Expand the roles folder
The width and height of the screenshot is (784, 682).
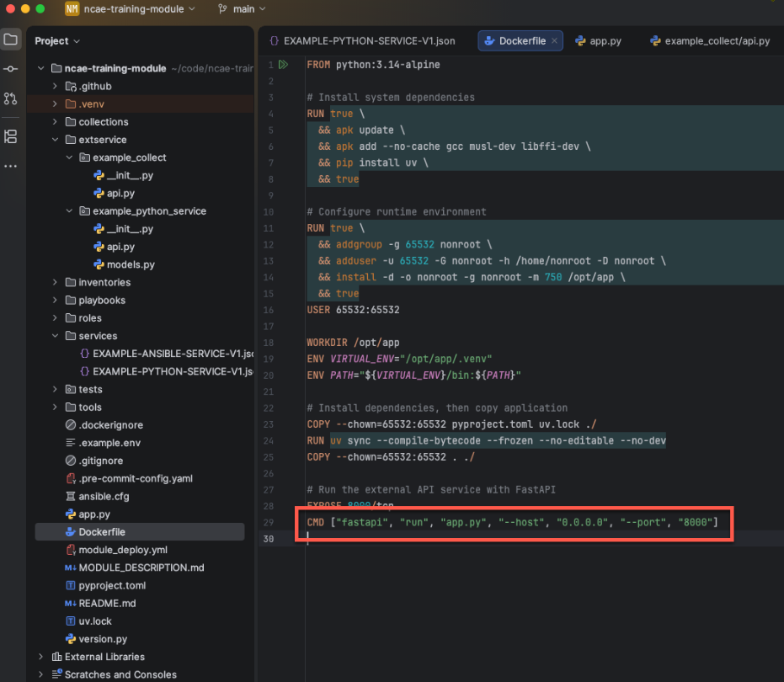(x=55, y=318)
